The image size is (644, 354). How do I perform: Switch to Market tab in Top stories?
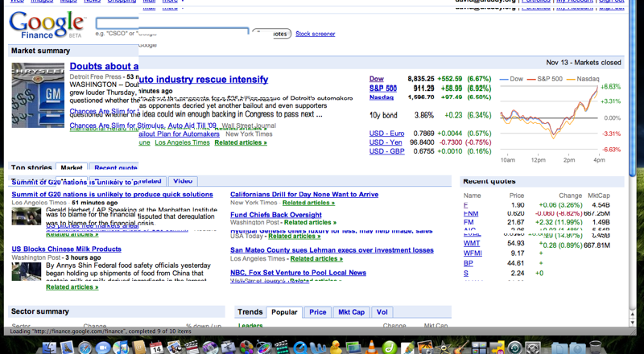(72, 167)
